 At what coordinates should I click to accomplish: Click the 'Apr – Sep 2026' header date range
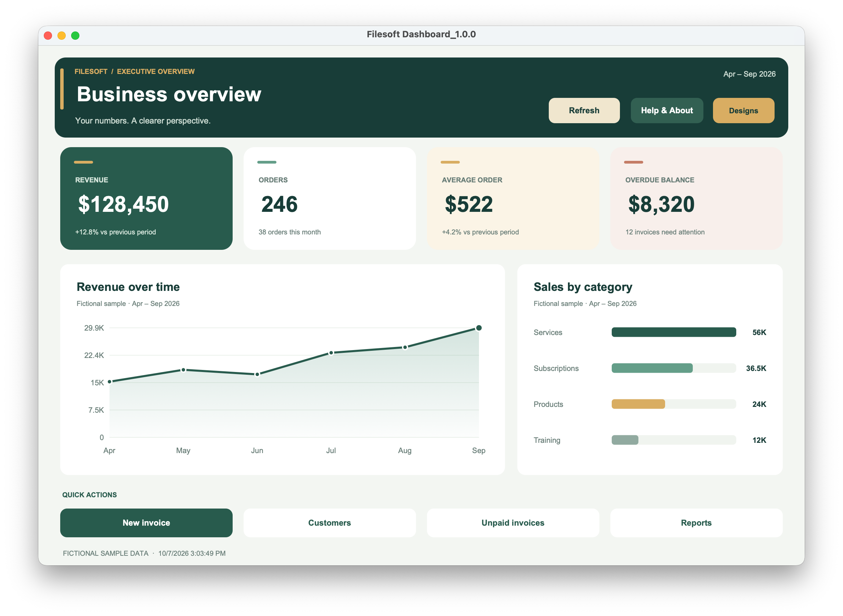750,74
